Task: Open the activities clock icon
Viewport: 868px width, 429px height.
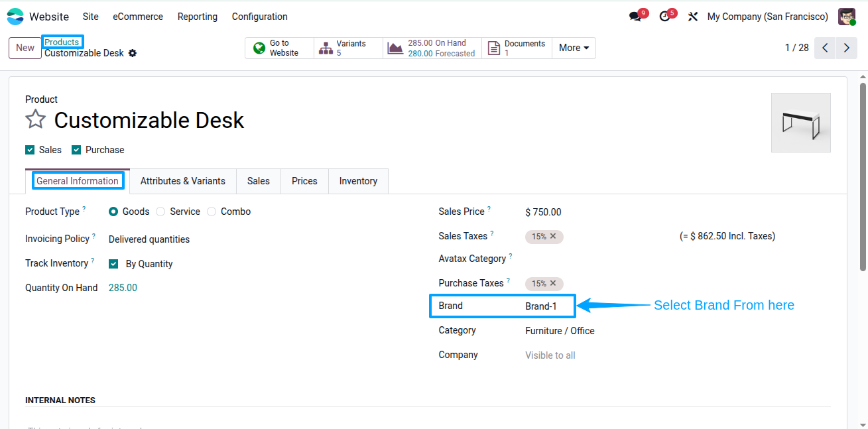Action: pos(664,17)
